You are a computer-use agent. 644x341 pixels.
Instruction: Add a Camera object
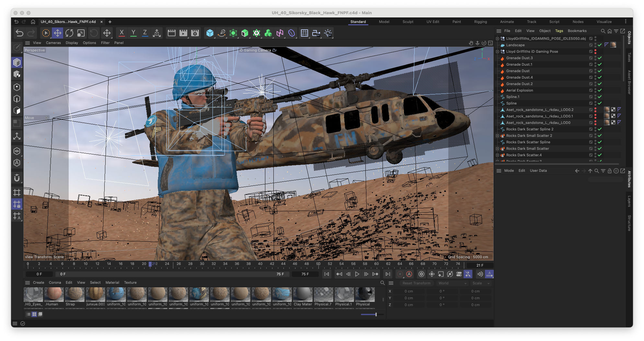point(316,33)
